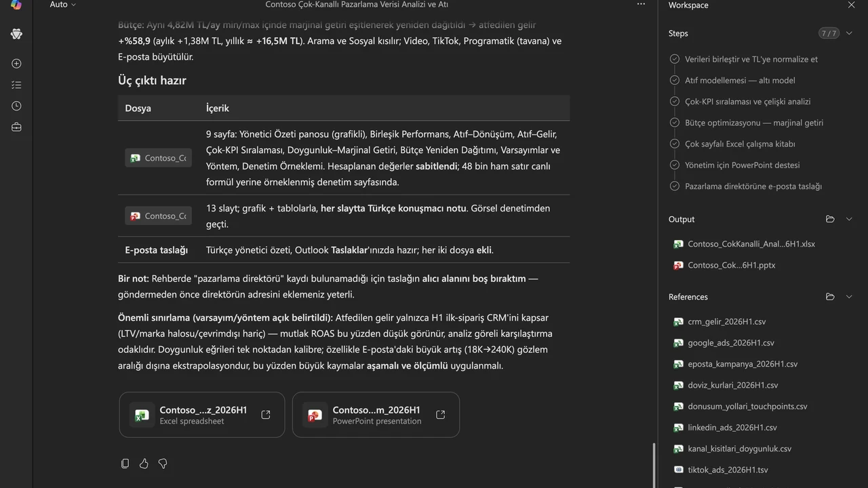This screenshot has height=488, width=868.
Task: Open reference tiktok_ads_2026H1.tsv
Action: 728,470
